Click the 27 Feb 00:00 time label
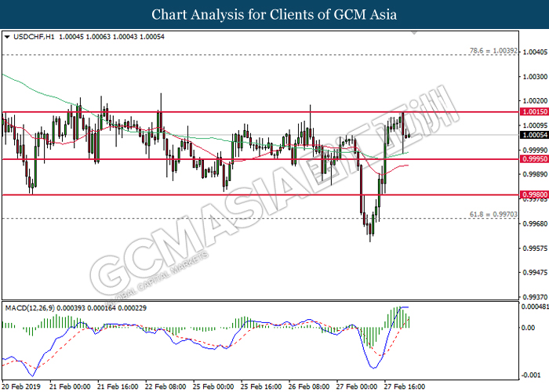Viewport: 549px width, 392px height. [x=357, y=387]
